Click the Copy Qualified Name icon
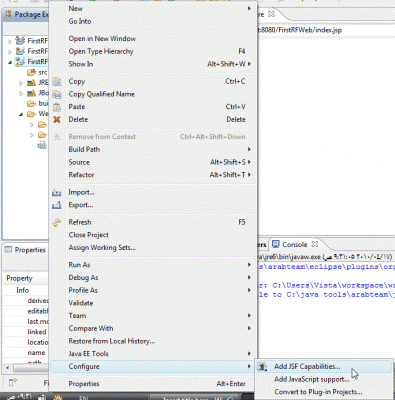This screenshot has height=400, width=395. [57, 94]
